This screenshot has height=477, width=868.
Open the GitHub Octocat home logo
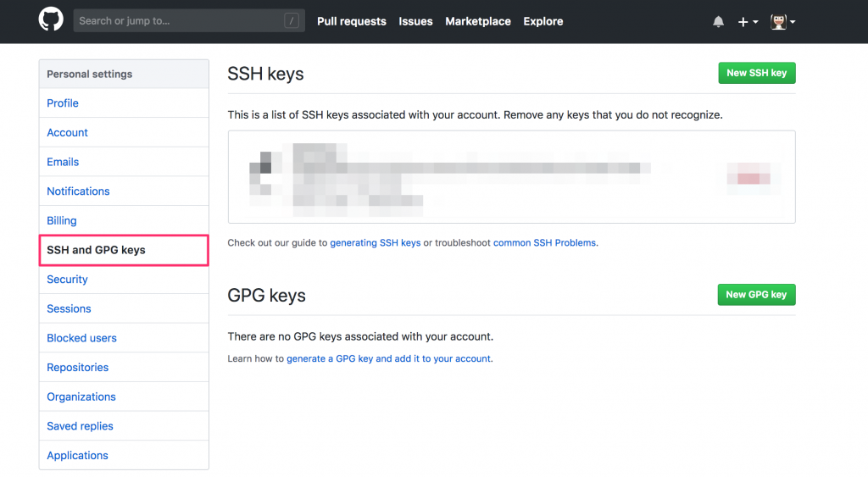[x=51, y=20]
